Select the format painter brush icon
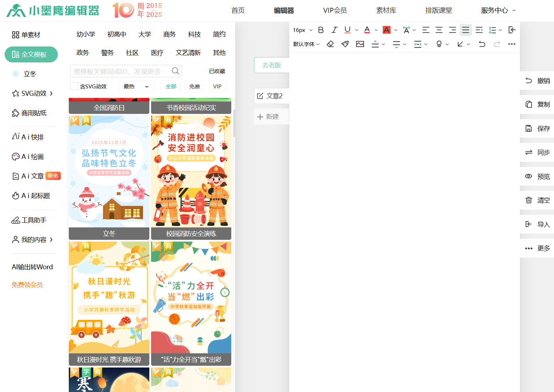This screenshot has width=554, height=392. (x=345, y=44)
